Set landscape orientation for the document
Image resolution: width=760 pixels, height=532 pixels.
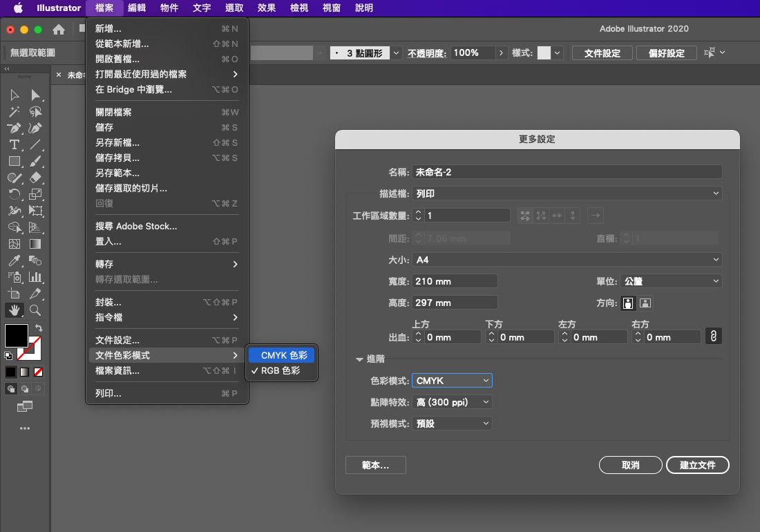pyautogui.click(x=645, y=303)
